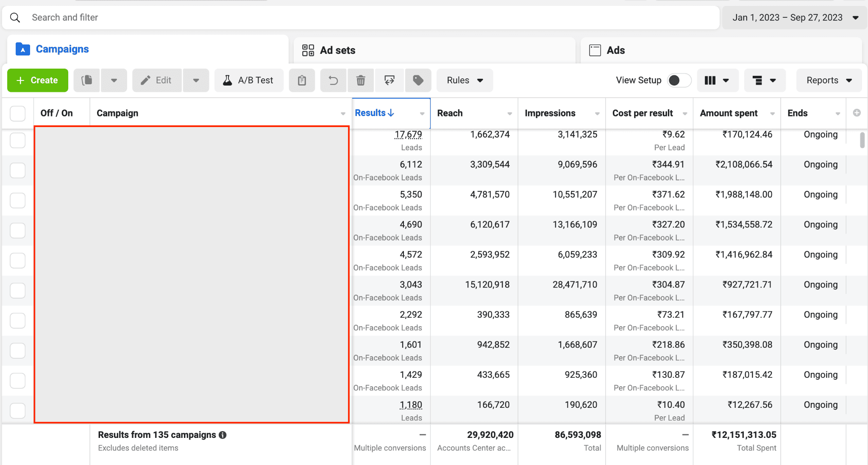Click the undo arrow icon
The image size is (868, 465).
(x=334, y=80)
